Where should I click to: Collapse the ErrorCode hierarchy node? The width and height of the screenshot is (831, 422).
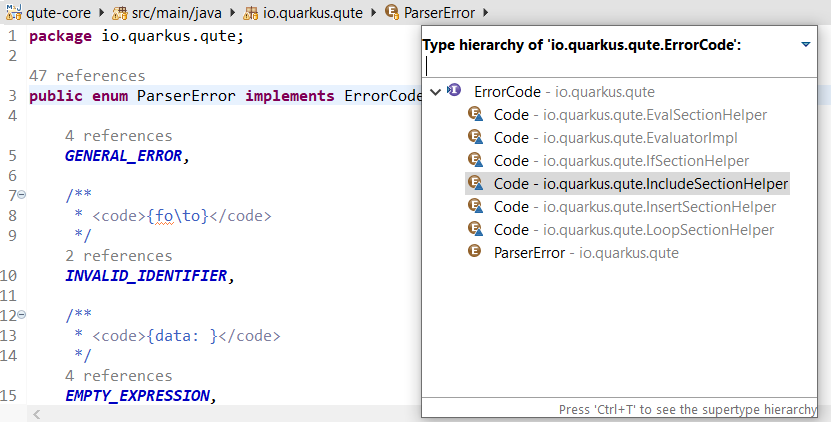pyautogui.click(x=436, y=92)
